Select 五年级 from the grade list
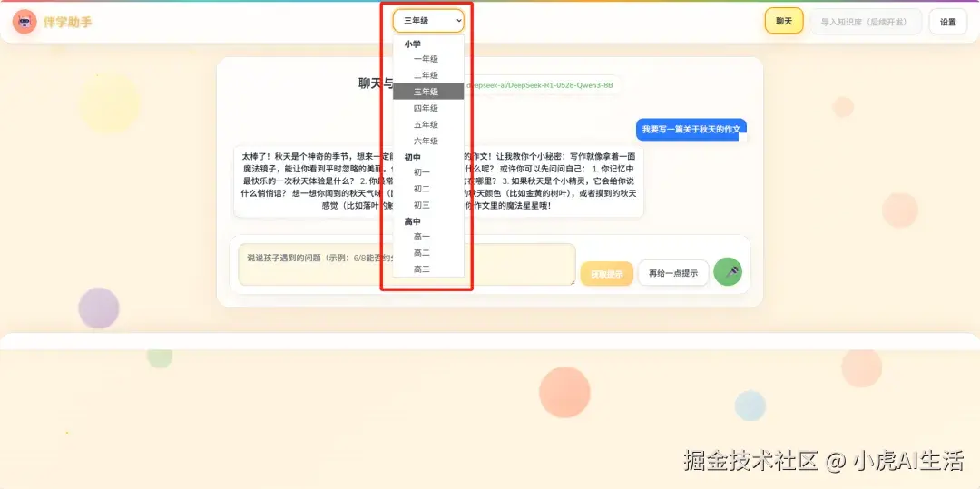Viewport: 980px width, 489px height. pyautogui.click(x=428, y=125)
